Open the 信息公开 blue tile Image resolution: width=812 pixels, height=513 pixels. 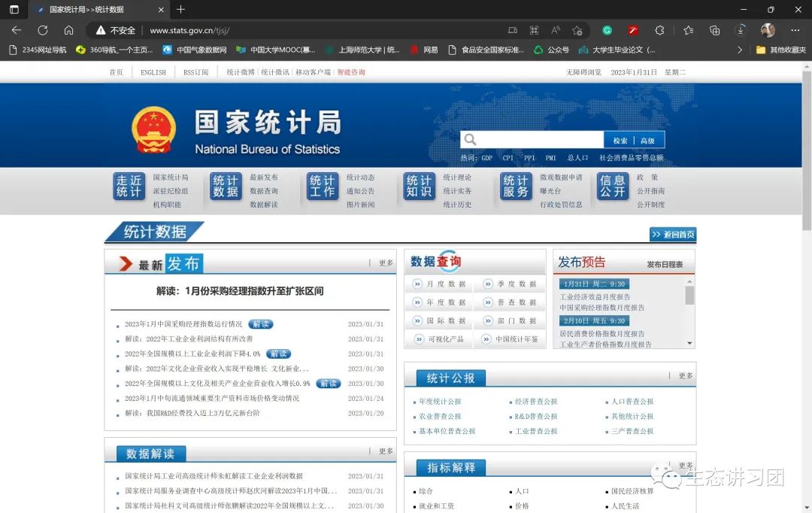pos(613,186)
